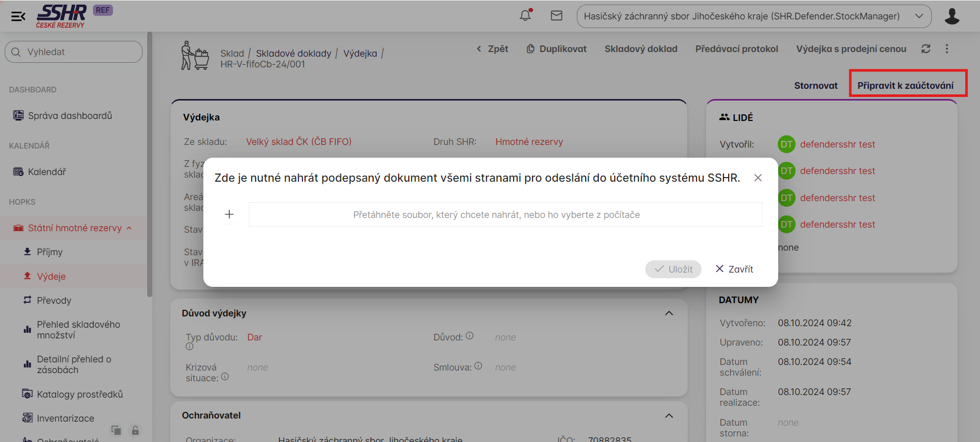This screenshot has height=442, width=980.
Task: Click the lock icon in sidebar bottom
Action: click(135, 430)
